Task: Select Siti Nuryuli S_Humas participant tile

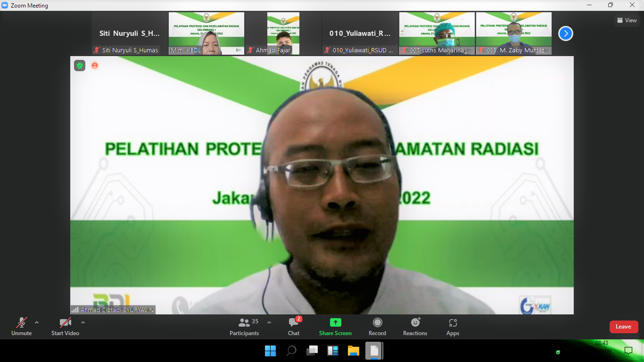Action: click(130, 33)
